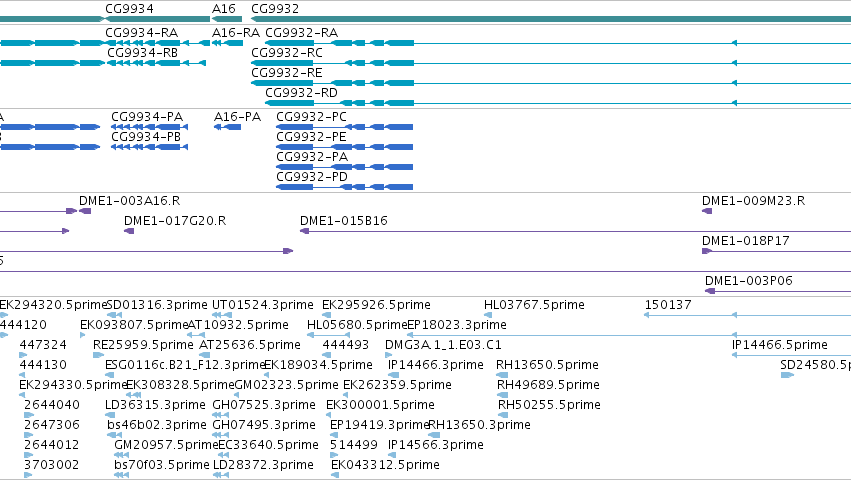Click the DME1-017G20.R clone label
Image resolution: width=851 pixels, height=480 pixels.
click(175, 221)
